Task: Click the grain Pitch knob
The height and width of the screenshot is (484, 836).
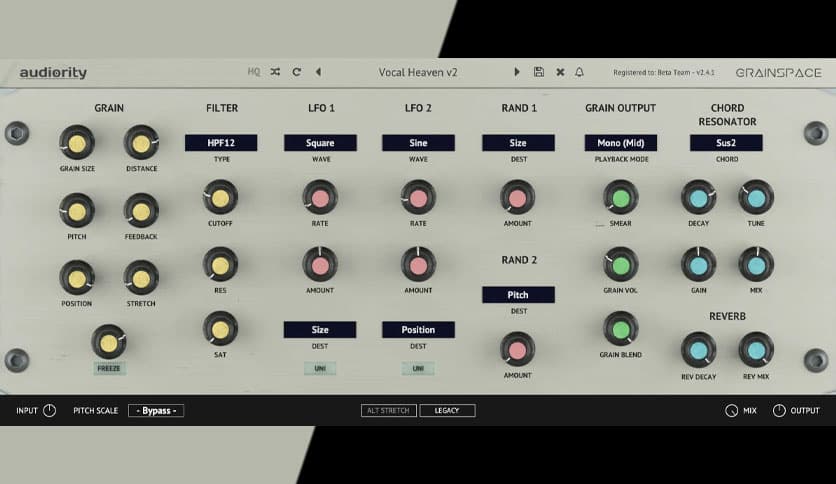Action: point(77,211)
